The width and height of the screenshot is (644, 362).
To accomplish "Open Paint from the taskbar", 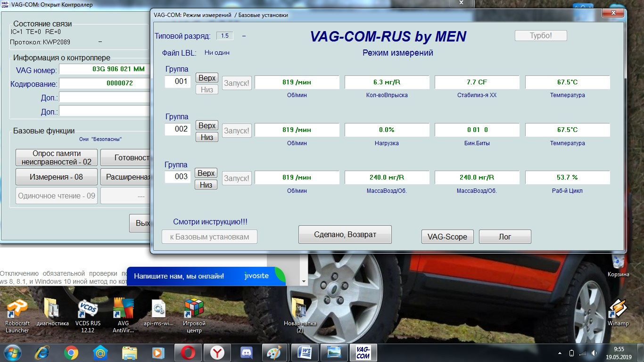I will [x=275, y=353].
